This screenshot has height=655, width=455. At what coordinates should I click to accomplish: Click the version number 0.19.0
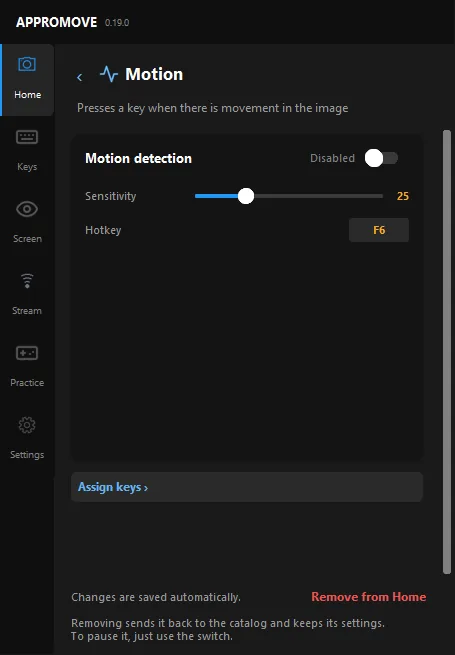(117, 23)
